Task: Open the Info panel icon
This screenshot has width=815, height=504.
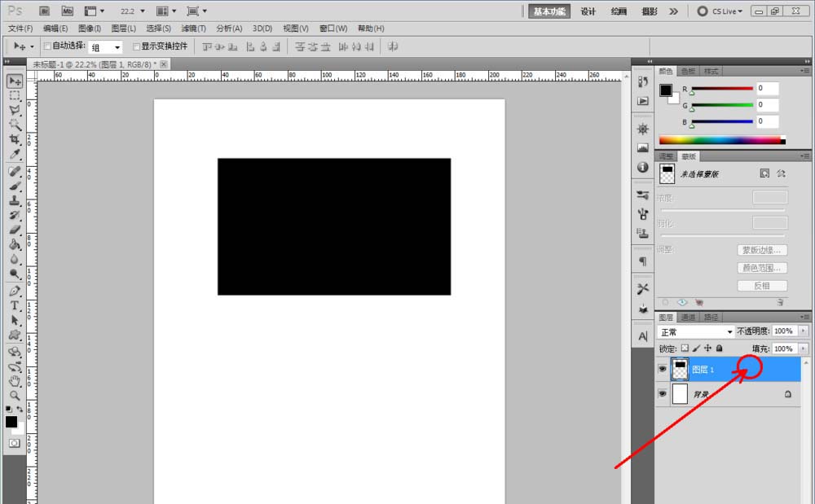Action: tap(643, 167)
